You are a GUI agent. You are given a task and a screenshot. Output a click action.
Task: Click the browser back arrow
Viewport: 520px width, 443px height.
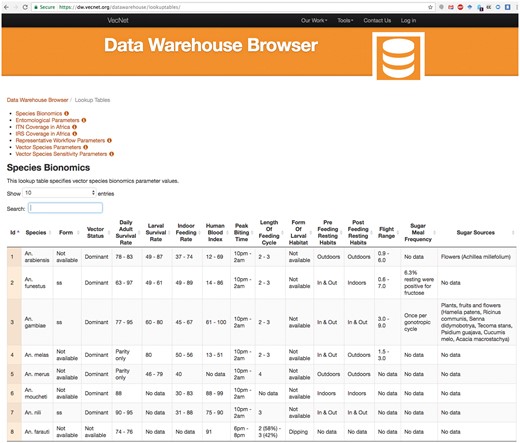[6, 7]
